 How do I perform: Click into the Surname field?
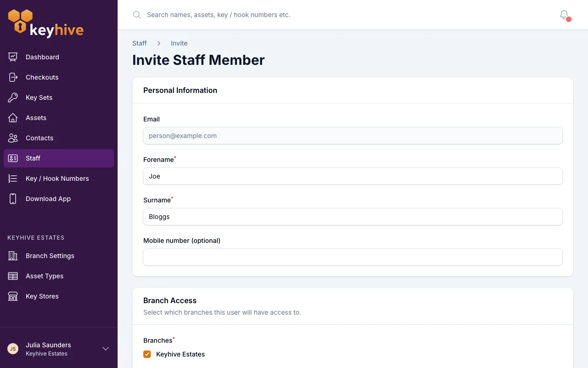[x=353, y=217]
